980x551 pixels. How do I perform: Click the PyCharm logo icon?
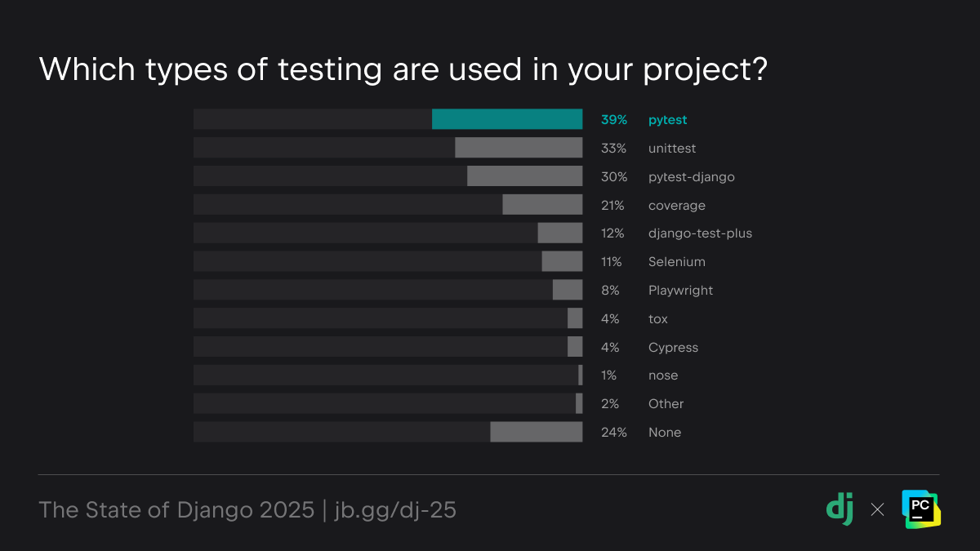921,509
